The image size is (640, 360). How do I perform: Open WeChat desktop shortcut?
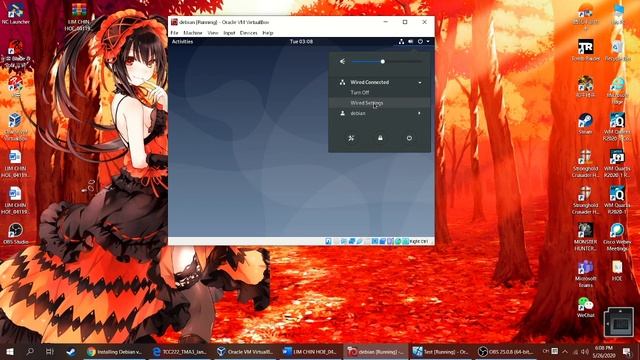point(585,307)
